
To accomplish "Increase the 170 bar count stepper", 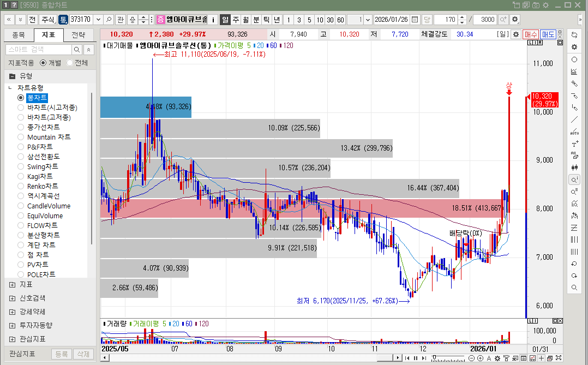I will (463, 17).
